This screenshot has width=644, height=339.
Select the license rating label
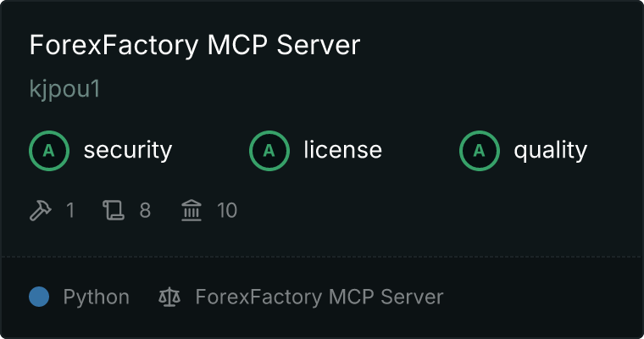343,149
